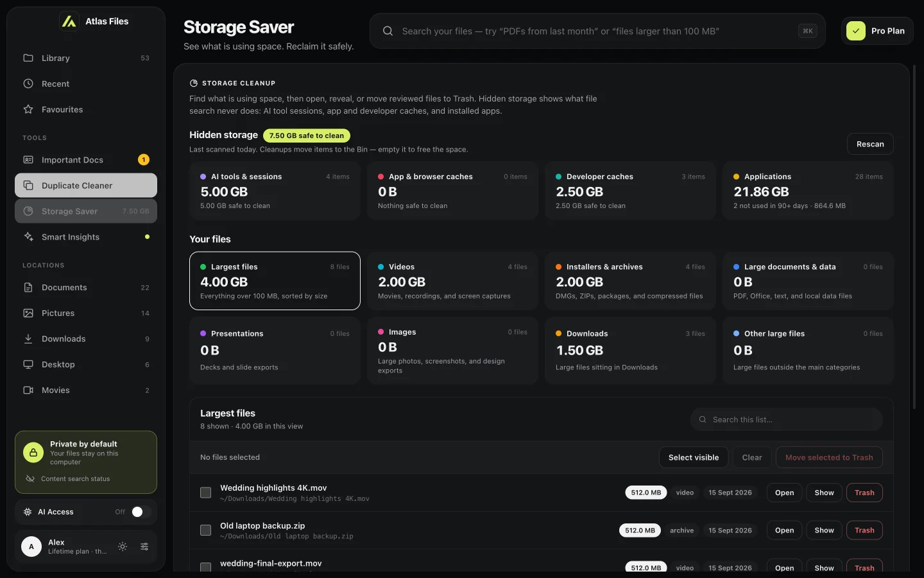Click the Alex profile avatar
The image size is (924, 578).
[x=31, y=547]
